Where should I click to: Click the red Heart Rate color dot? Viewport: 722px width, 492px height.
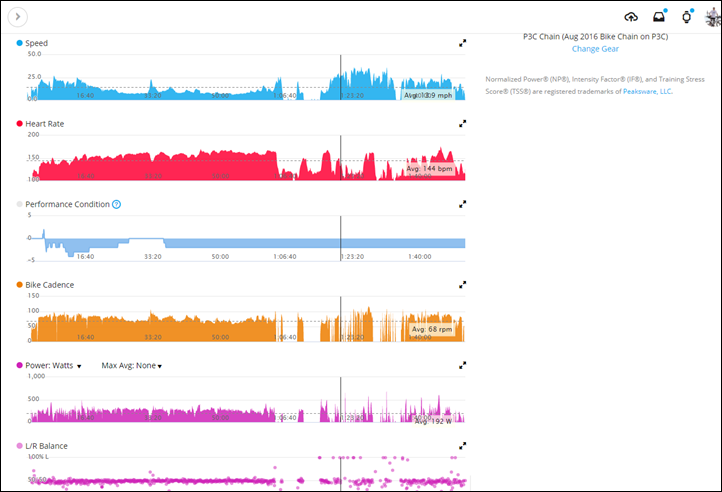[x=19, y=124]
